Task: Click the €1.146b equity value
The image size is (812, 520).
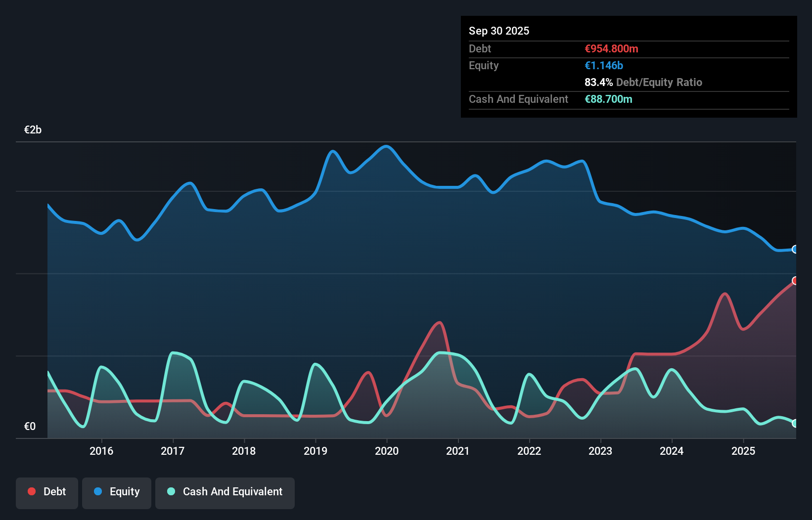Action: coord(604,65)
